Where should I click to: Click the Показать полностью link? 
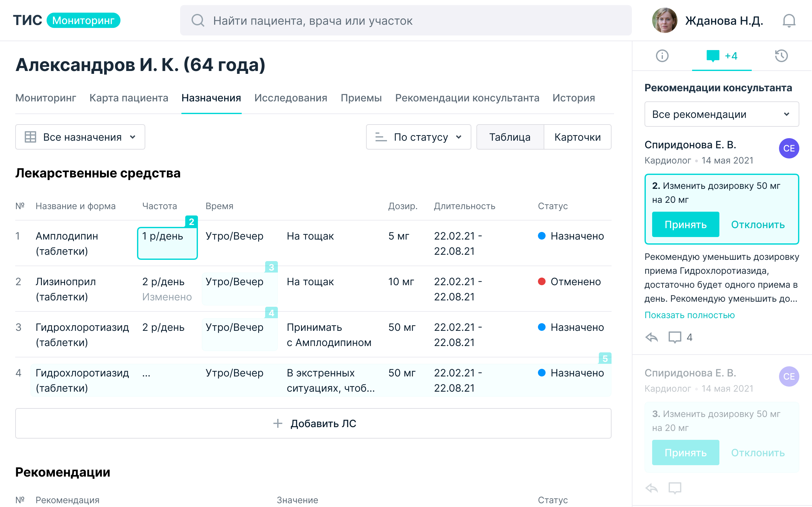coord(690,315)
